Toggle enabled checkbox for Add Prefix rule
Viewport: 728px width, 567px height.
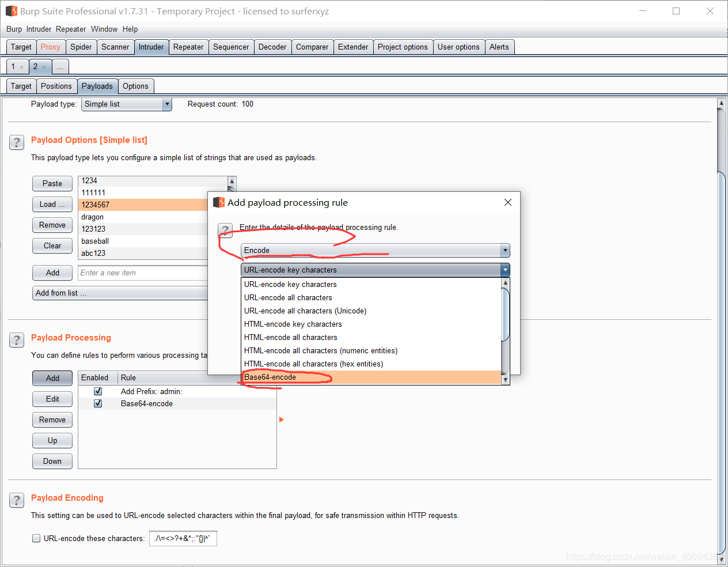[98, 391]
